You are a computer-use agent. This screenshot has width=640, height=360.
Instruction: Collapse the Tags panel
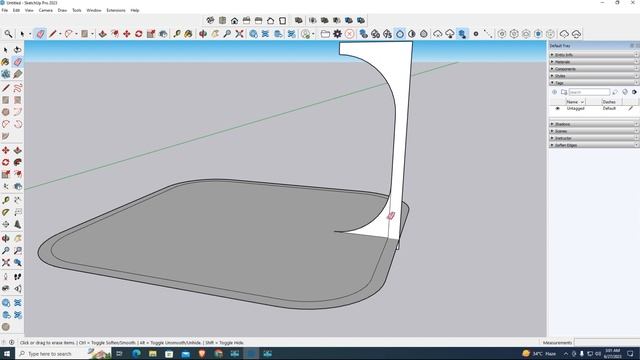594,82
